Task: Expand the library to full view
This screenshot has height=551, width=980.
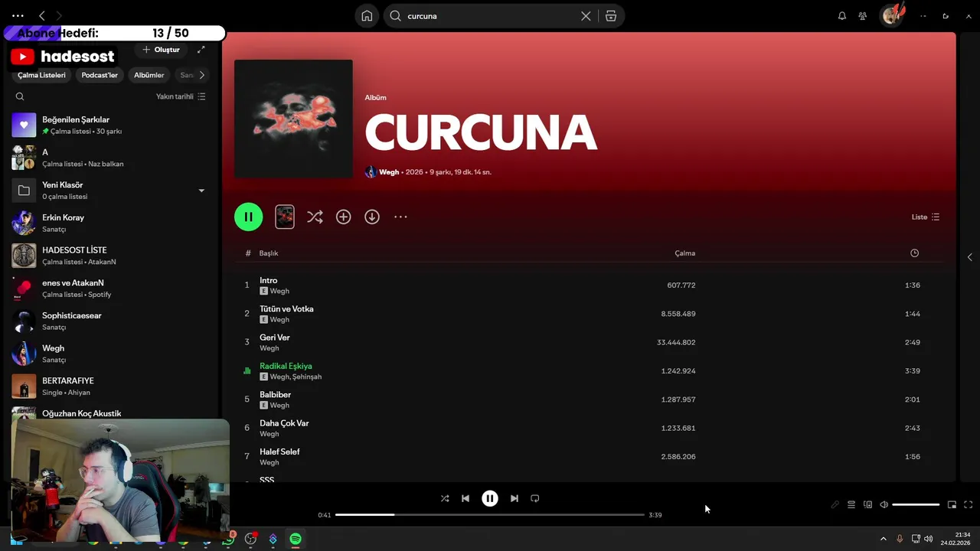Action: pos(201,50)
